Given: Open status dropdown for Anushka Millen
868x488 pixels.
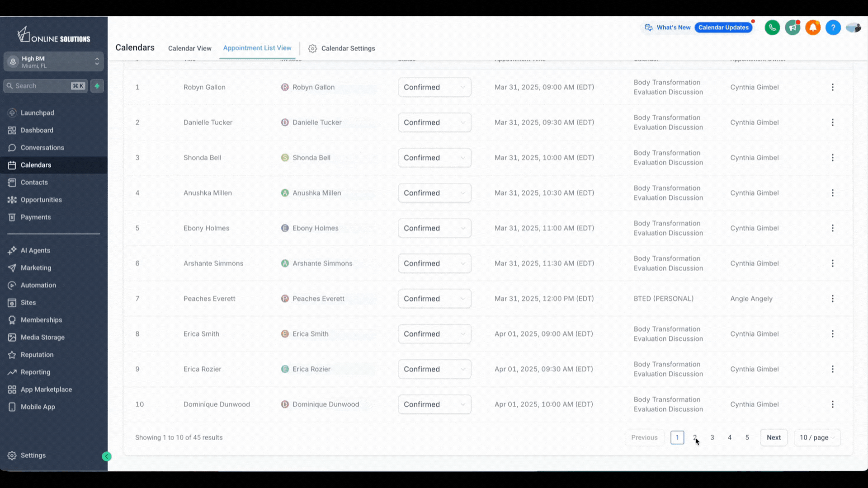Looking at the screenshot, I should pos(434,193).
